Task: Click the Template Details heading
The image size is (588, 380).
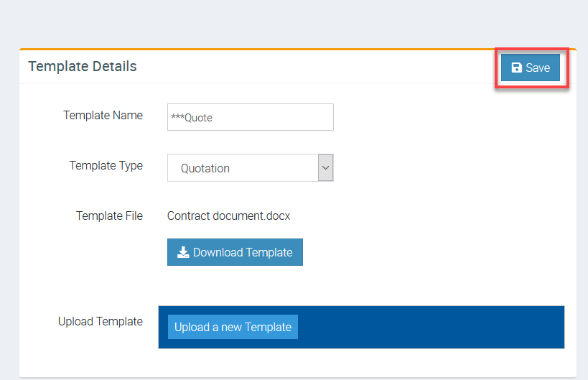Action: click(82, 67)
